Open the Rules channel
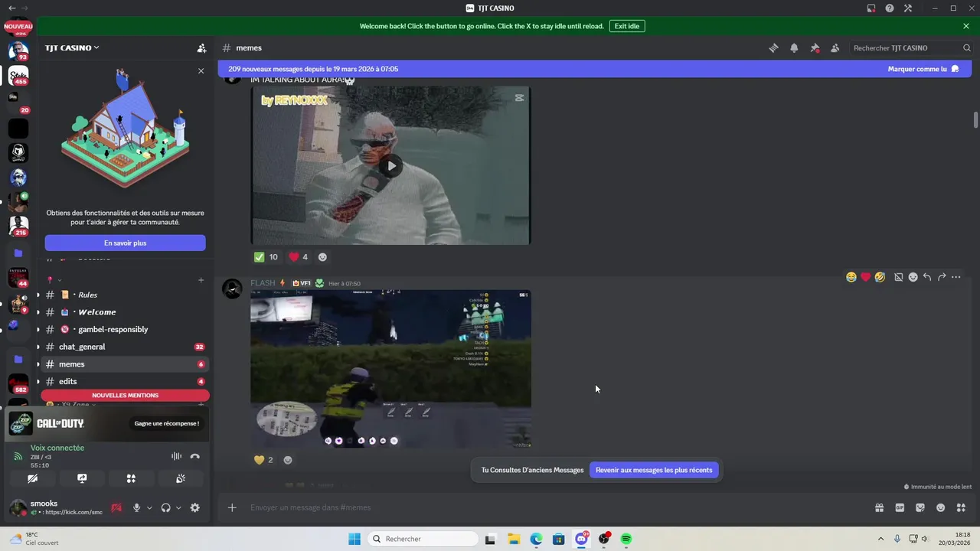 coord(126,295)
